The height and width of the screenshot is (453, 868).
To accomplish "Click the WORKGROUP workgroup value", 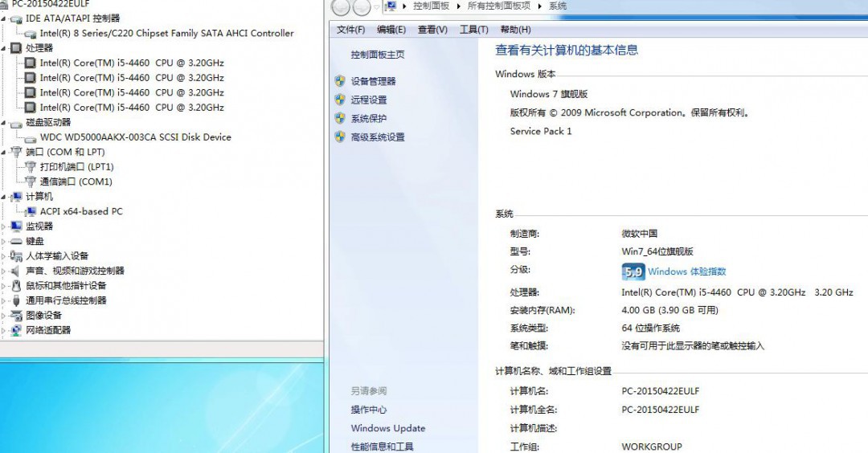I will click(652, 447).
